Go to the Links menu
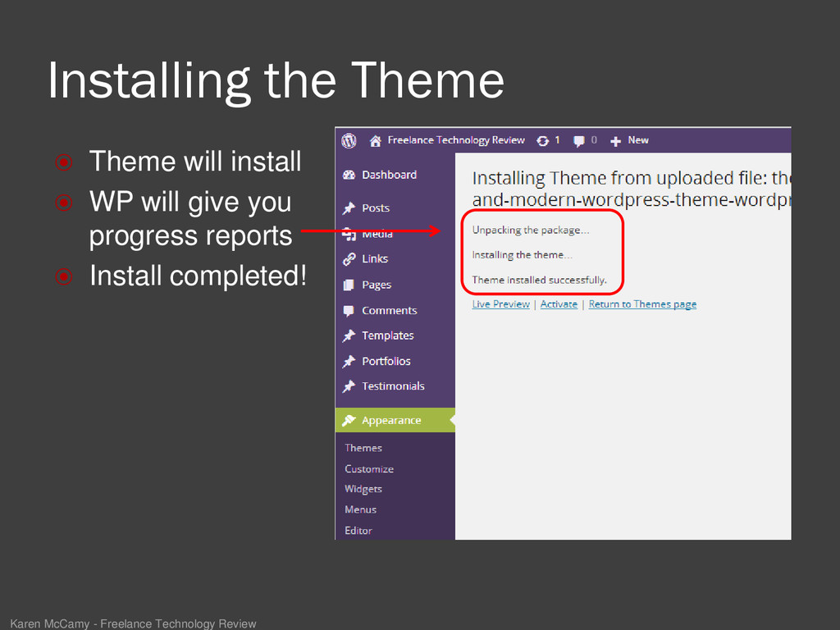 [x=374, y=258]
